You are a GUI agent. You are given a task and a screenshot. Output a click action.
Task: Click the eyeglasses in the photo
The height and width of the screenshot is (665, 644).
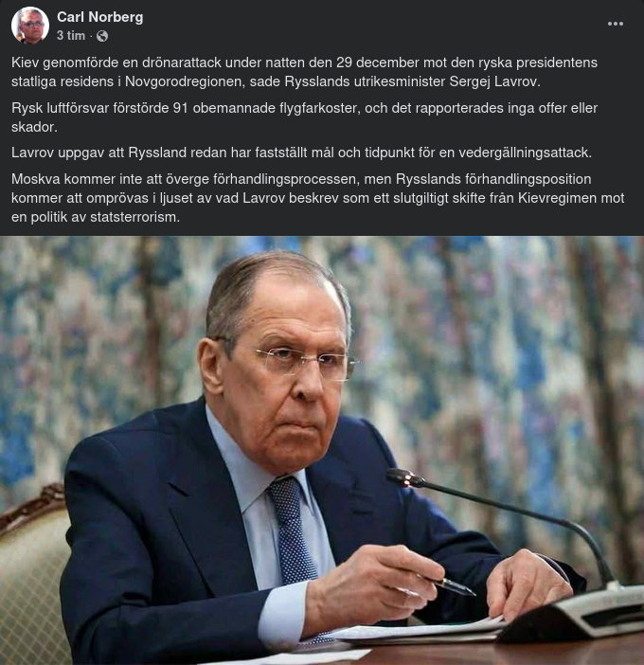pyautogui.click(x=303, y=363)
